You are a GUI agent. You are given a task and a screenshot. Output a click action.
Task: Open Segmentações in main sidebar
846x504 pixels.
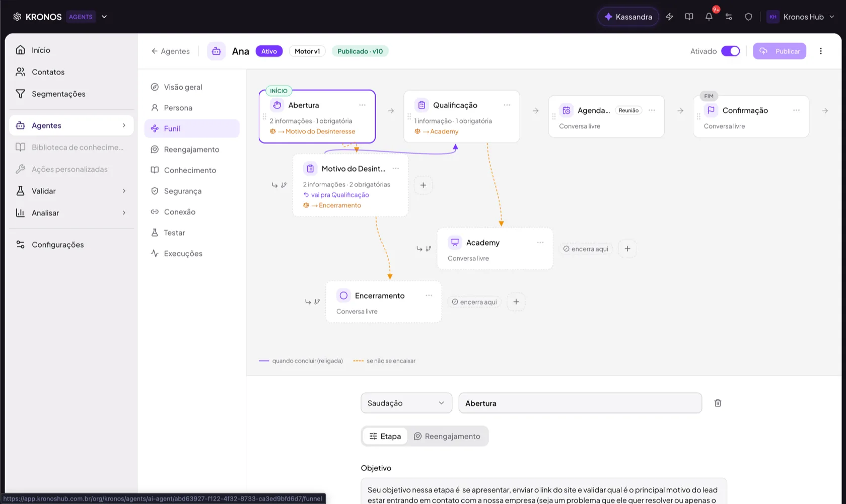(71, 94)
